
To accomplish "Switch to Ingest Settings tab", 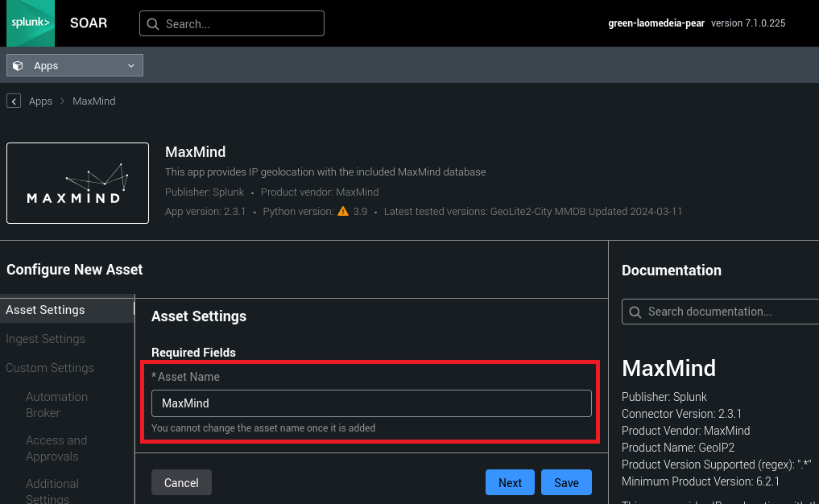I will click(x=45, y=339).
